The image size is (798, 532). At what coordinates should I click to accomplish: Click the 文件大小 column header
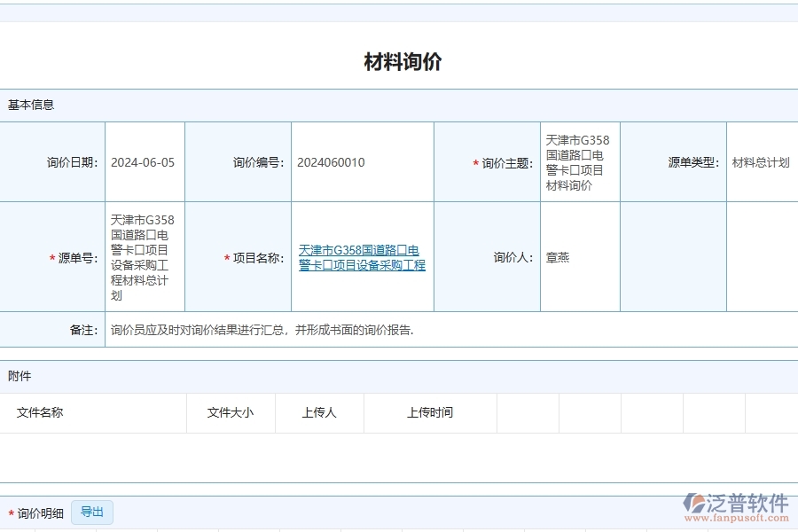tap(231, 412)
